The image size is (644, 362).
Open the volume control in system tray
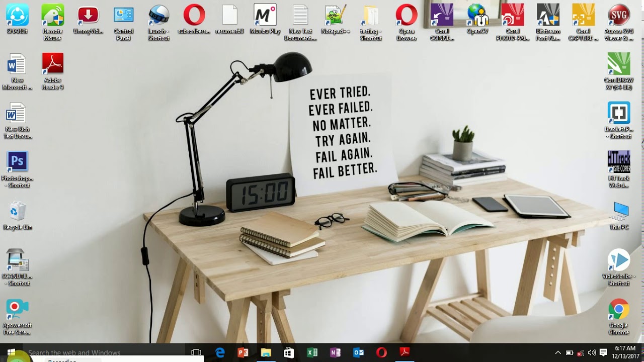592,352
